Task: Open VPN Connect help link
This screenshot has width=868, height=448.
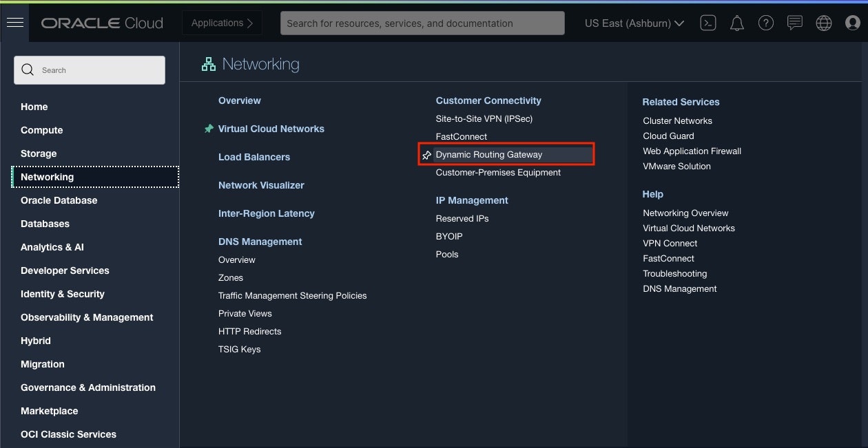Action: (670, 243)
